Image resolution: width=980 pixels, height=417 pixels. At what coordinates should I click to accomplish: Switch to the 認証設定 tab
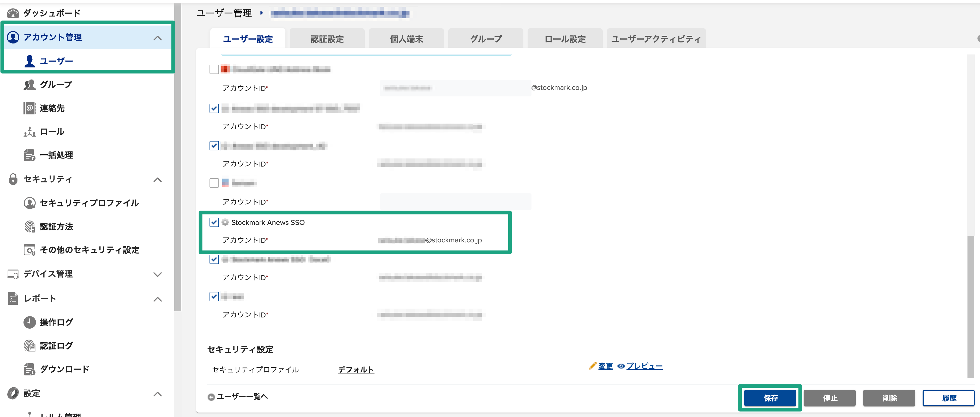click(327, 39)
